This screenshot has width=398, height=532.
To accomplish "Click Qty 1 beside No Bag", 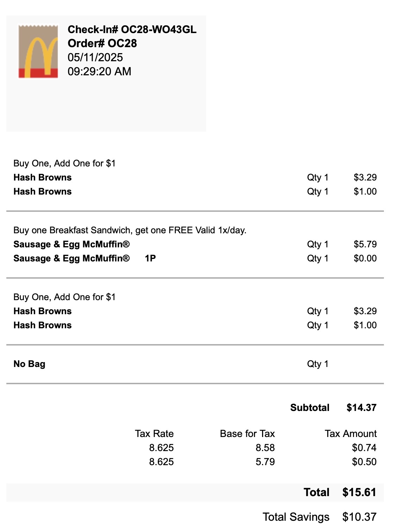I will click(x=317, y=364).
